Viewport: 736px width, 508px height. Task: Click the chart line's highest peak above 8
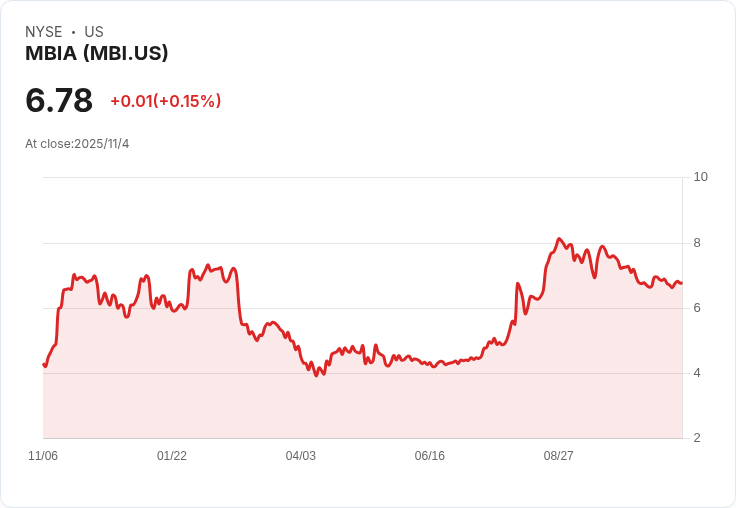[559, 239]
